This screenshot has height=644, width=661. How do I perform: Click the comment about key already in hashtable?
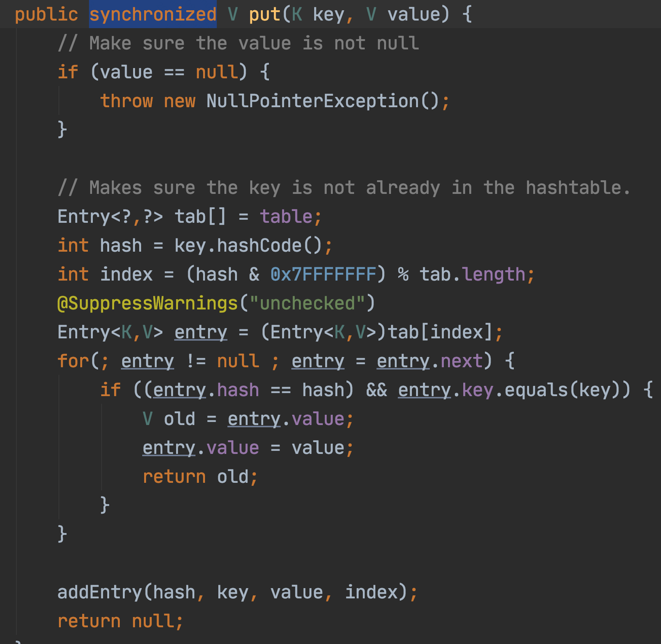[344, 188]
